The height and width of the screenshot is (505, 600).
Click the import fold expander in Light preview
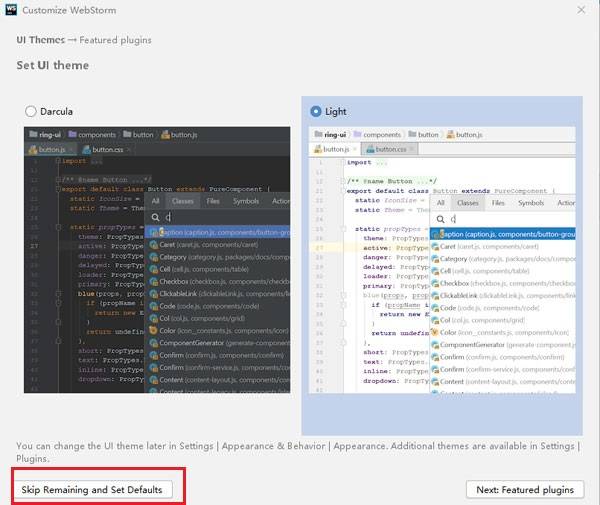[x=343, y=162]
